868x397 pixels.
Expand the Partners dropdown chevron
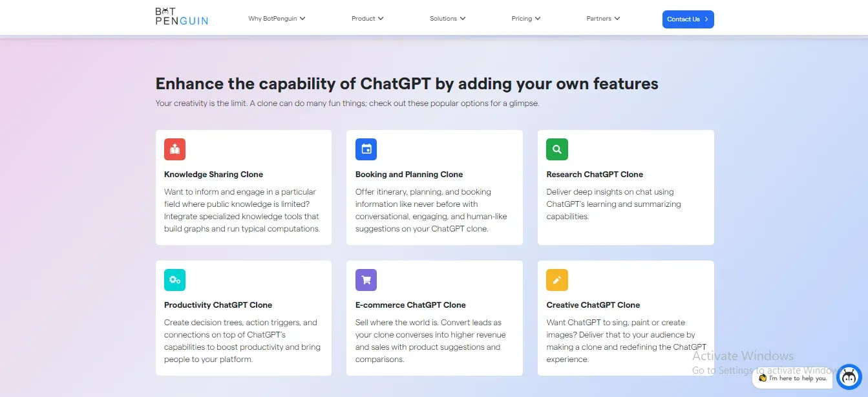tap(617, 19)
